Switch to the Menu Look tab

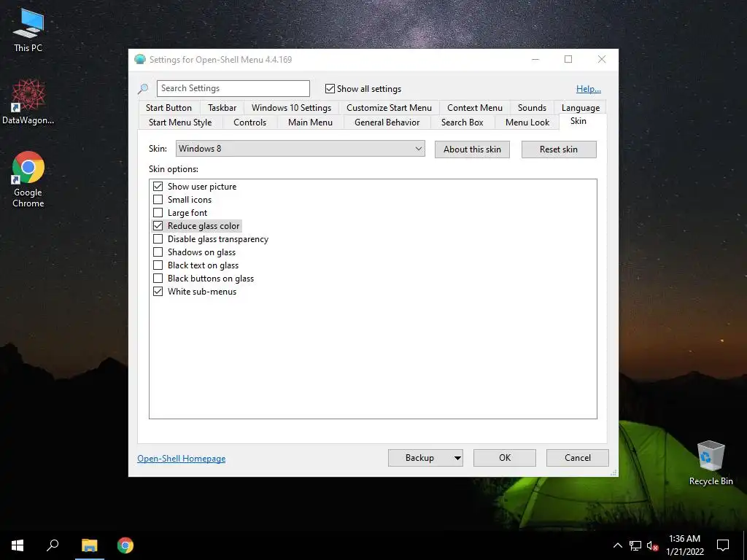[x=527, y=122]
